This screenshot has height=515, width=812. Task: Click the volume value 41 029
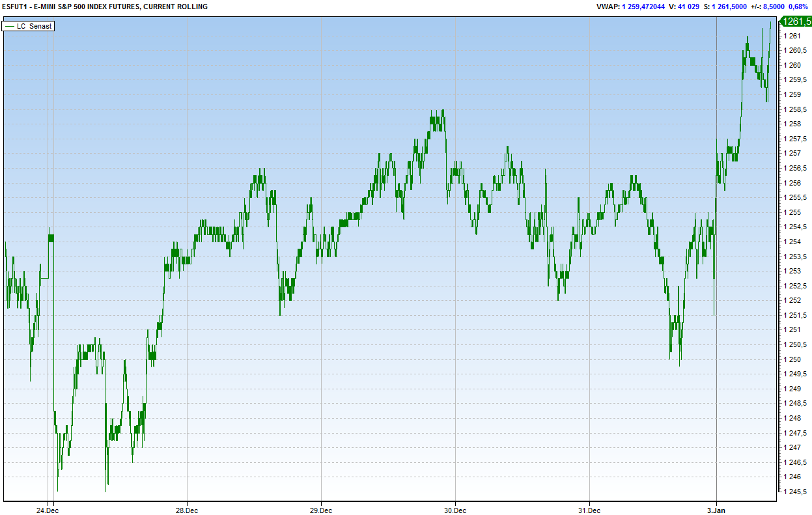tap(705, 7)
